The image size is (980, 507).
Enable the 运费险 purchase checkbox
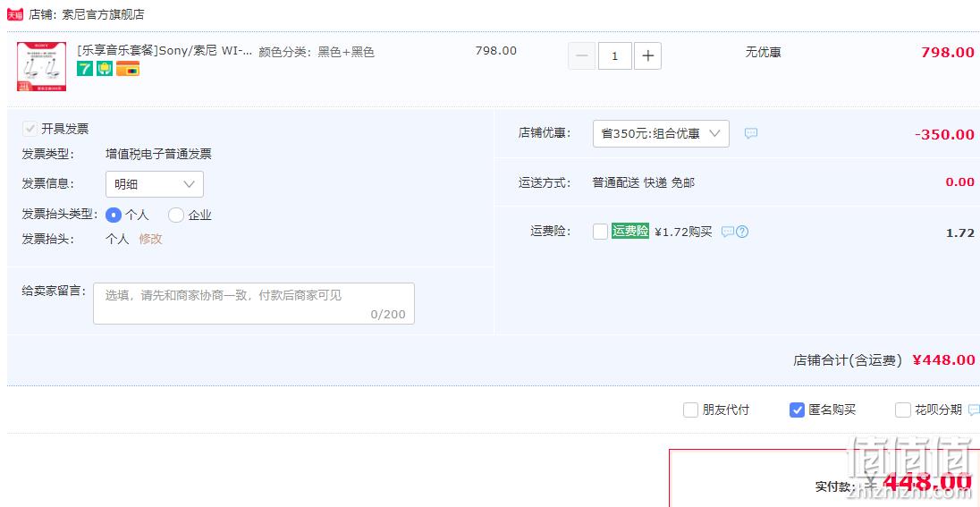(x=600, y=232)
